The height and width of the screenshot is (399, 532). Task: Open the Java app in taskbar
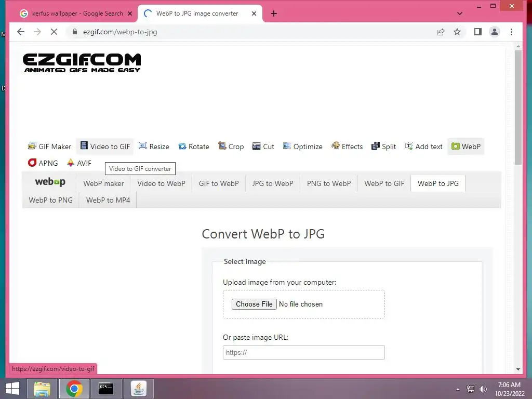(139, 389)
